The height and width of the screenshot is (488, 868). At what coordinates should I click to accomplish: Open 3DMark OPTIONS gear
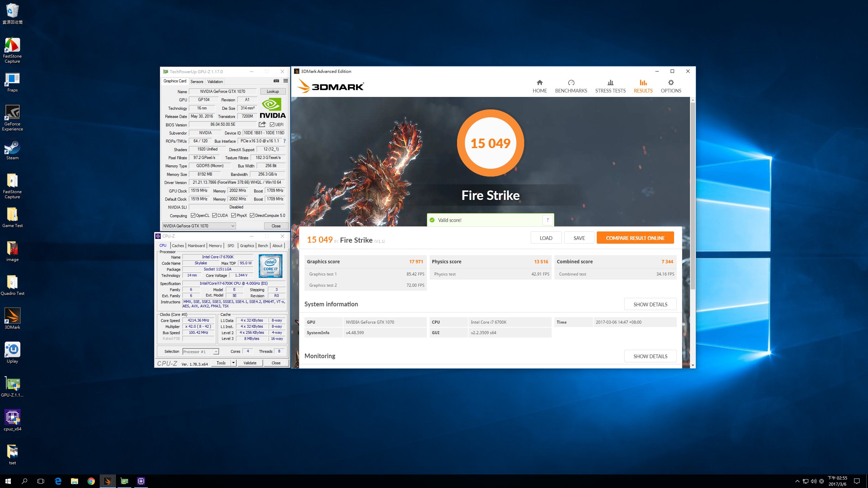tap(671, 86)
